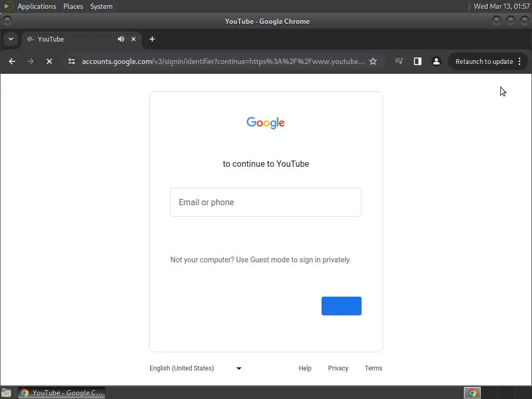Expand the tab search dropdown arrow
This screenshot has height=399, width=532.
pyautogui.click(x=11, y=39)
